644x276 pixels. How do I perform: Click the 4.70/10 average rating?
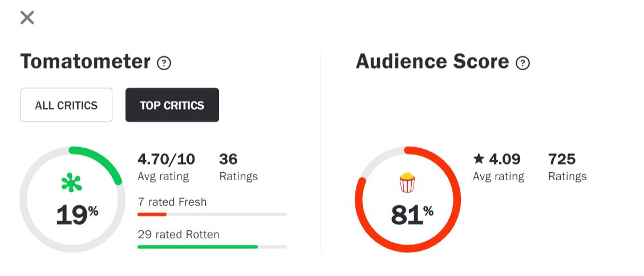coord(166,159)
